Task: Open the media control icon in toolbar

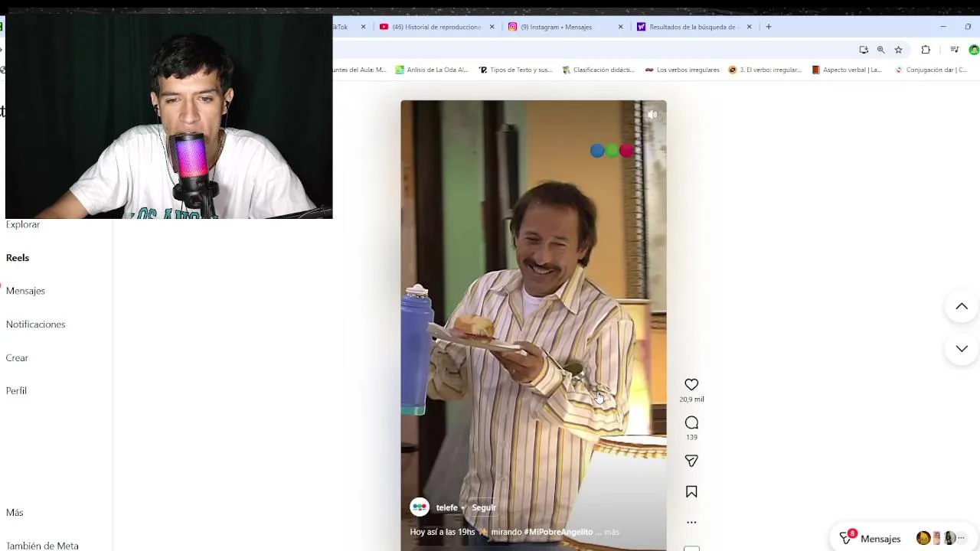Action: pos(955,50)
